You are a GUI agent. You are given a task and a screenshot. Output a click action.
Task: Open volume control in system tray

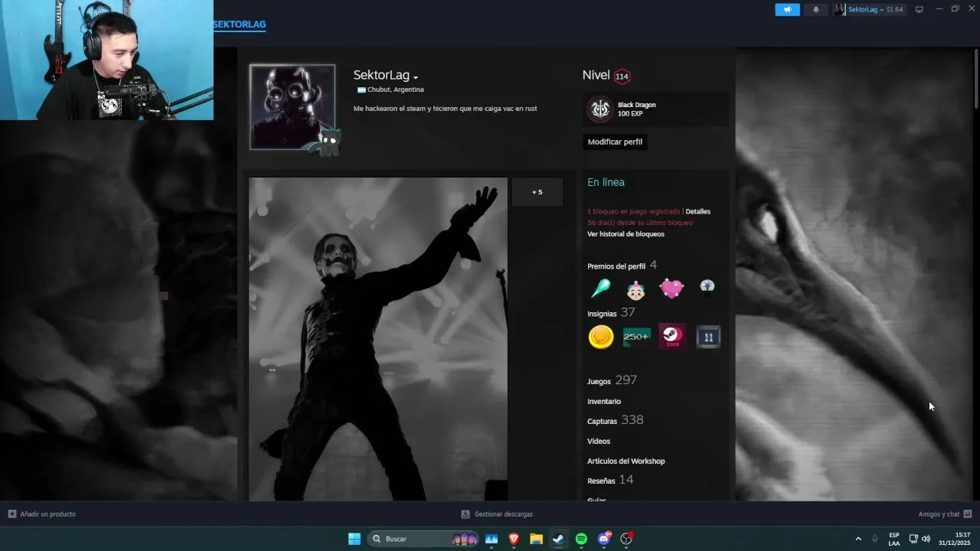(x=926, y=539)
